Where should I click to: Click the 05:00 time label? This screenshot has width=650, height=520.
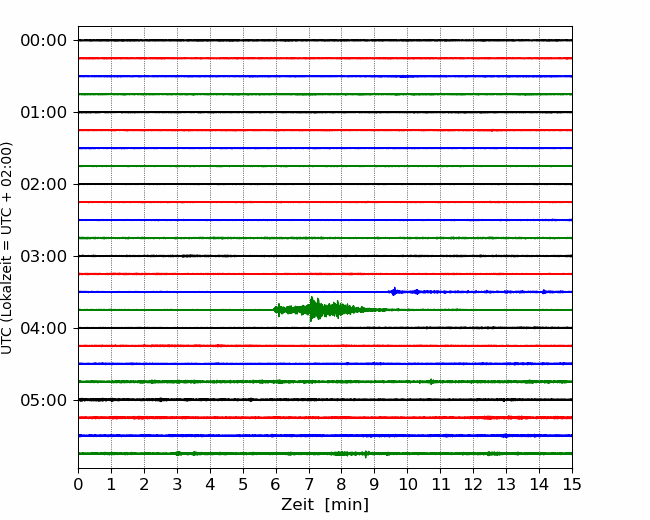[44, 400]
